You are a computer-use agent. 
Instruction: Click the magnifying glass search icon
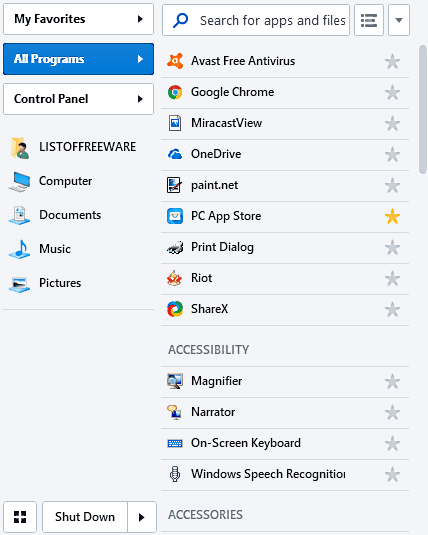coord(180,20)
